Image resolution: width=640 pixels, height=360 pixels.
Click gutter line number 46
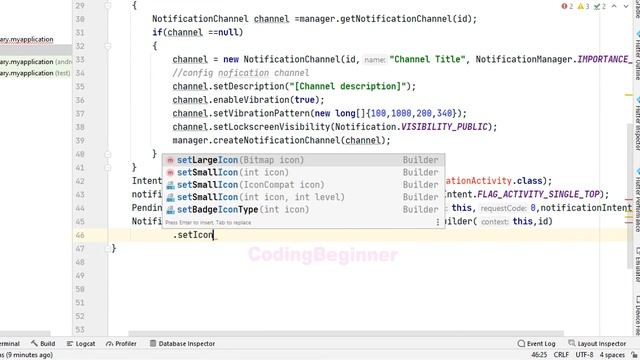tap(80, 235)
